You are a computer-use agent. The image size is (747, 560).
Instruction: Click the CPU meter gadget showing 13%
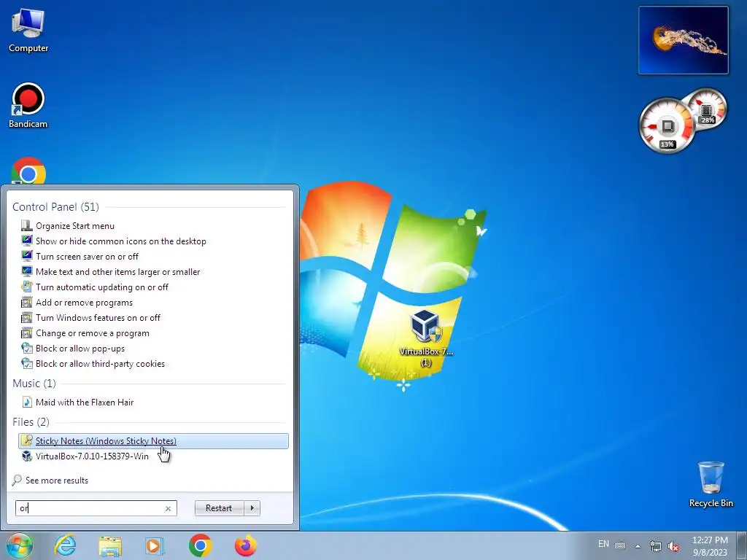(x=667, y=125)
